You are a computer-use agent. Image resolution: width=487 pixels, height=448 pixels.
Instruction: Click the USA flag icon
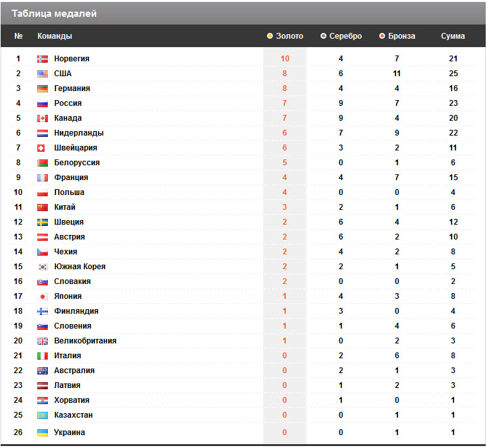[43, 74]
